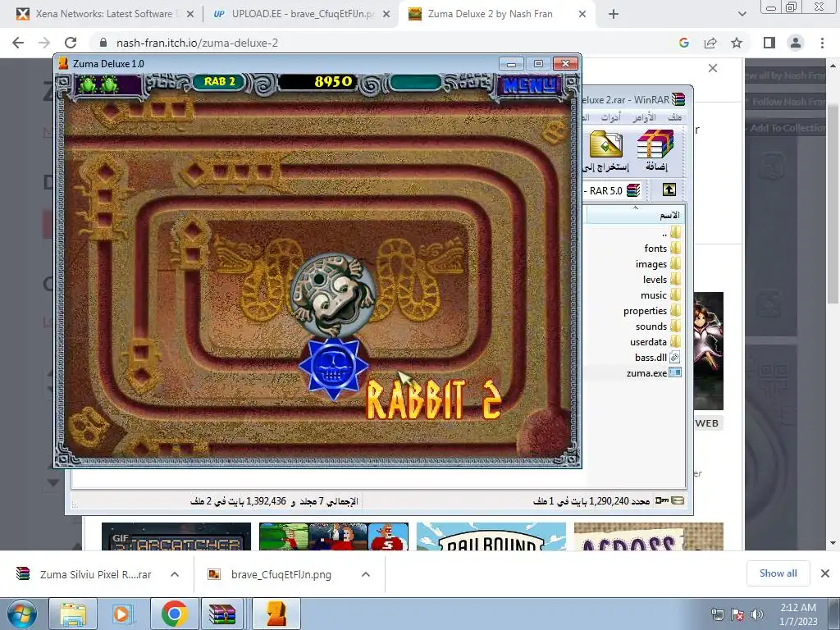
Task: Toggle Chrome side panel
Action: pos(769,43)
